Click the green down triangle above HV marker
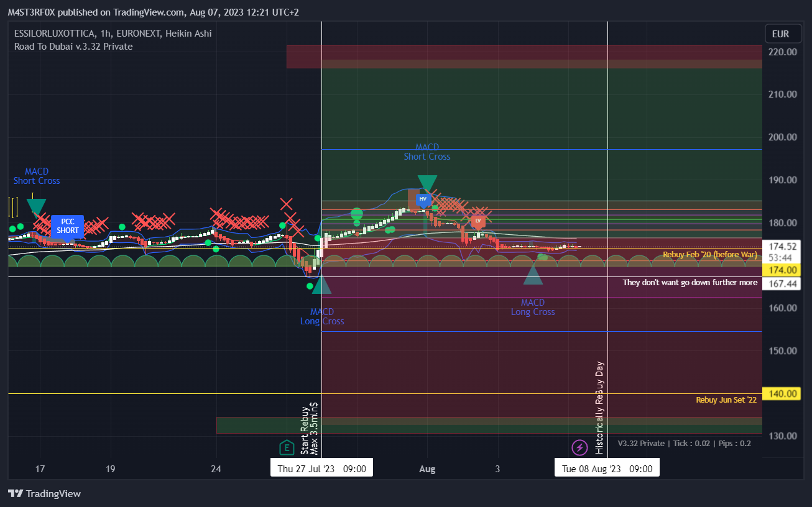The height and width of the screenshot is (507, 812). 427,184
